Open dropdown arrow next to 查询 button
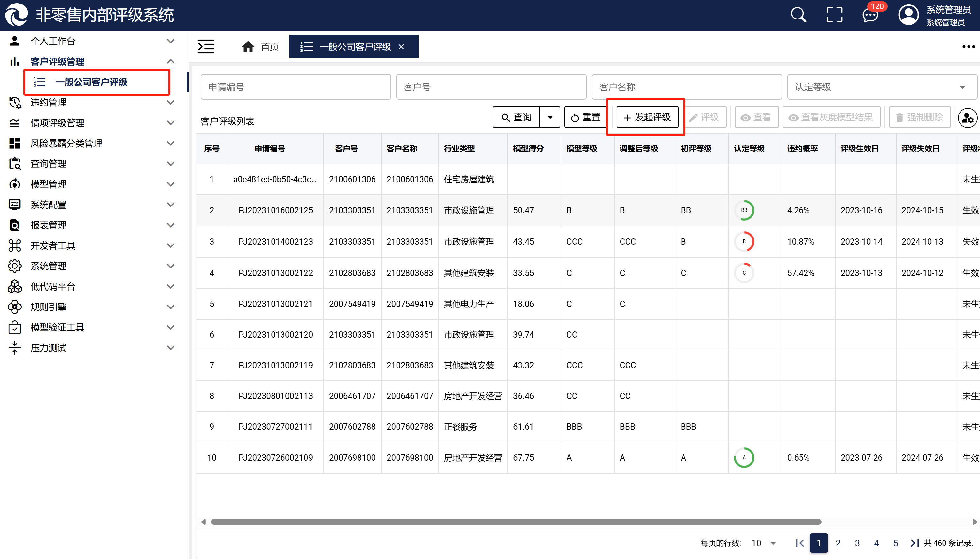 click(x=550, y=117)
